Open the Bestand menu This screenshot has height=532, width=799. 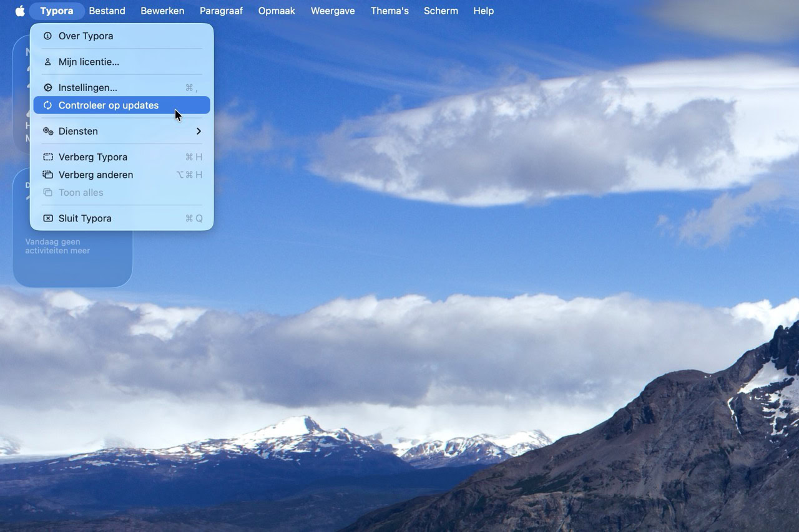(x=107, y=11)
